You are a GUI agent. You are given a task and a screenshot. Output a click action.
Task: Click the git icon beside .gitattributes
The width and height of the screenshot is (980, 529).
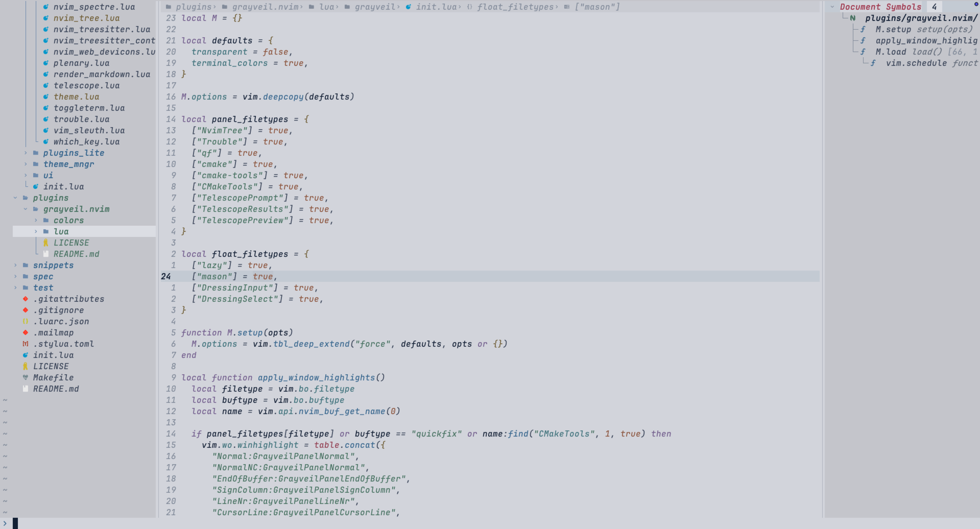[26, 299]
